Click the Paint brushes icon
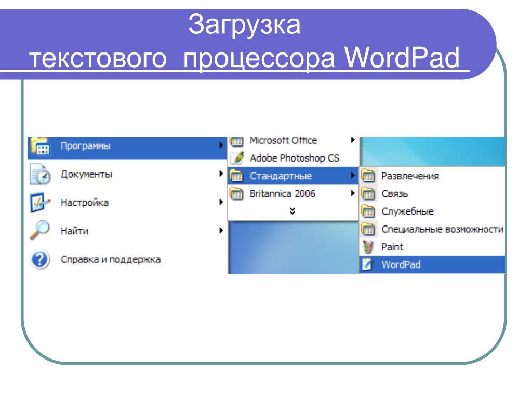This screenshot has width=532, height=399. tap(368, 247)
